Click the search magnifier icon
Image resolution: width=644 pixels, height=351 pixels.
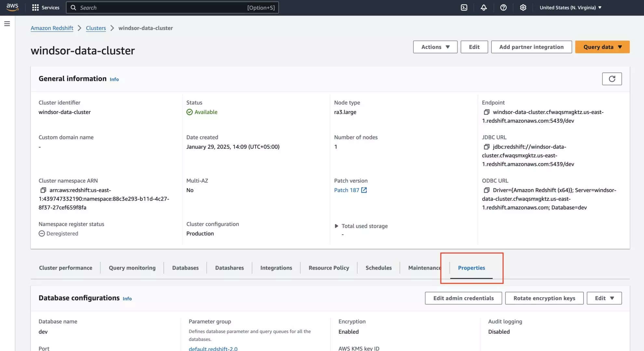74,7
